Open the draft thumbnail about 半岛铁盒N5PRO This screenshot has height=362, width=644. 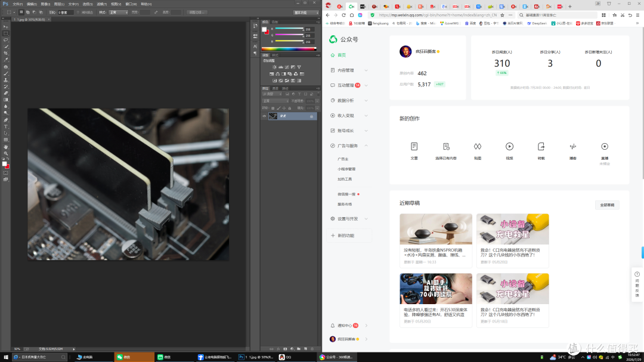[x=436, y=229]
